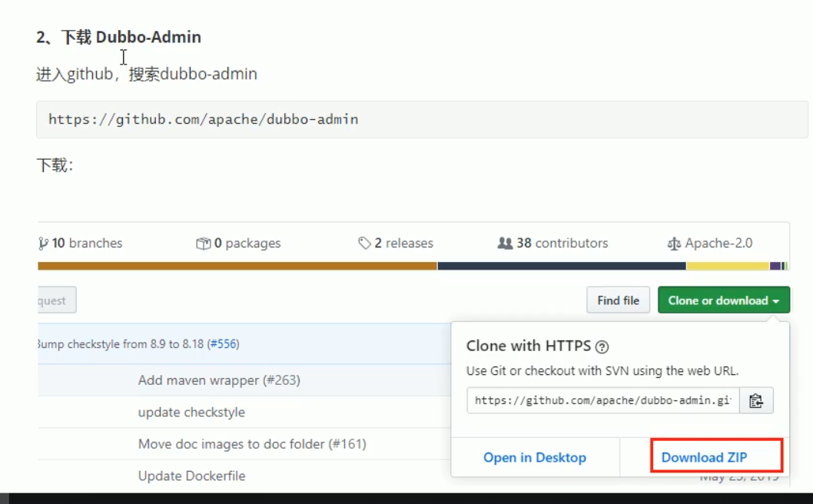Screen dimensions: 813x504
Task: Click the dark navy segment of the language bar
Action: point(562,266)
